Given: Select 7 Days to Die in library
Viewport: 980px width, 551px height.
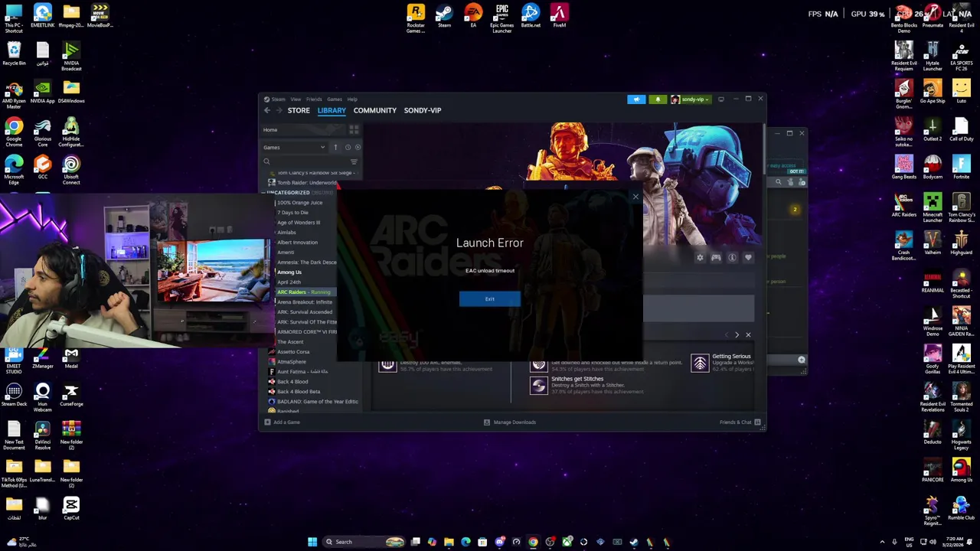Looking at the screenshot, I should [292, 213].
